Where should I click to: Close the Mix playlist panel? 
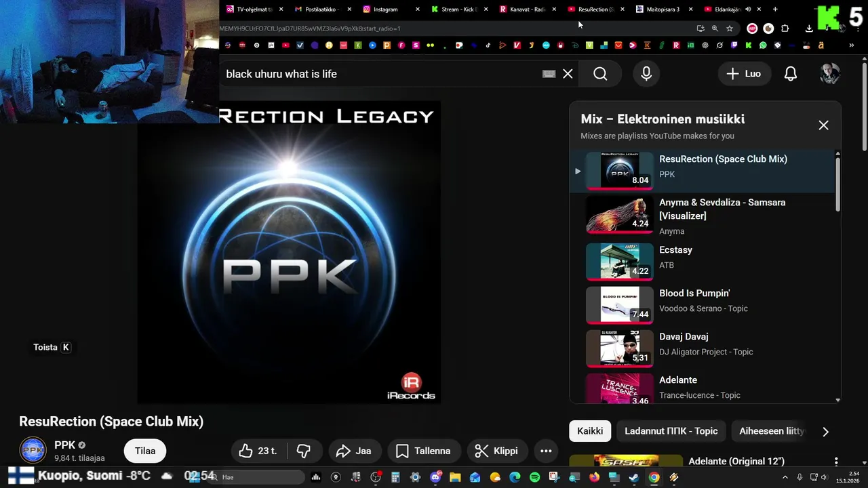pos(823,125)
